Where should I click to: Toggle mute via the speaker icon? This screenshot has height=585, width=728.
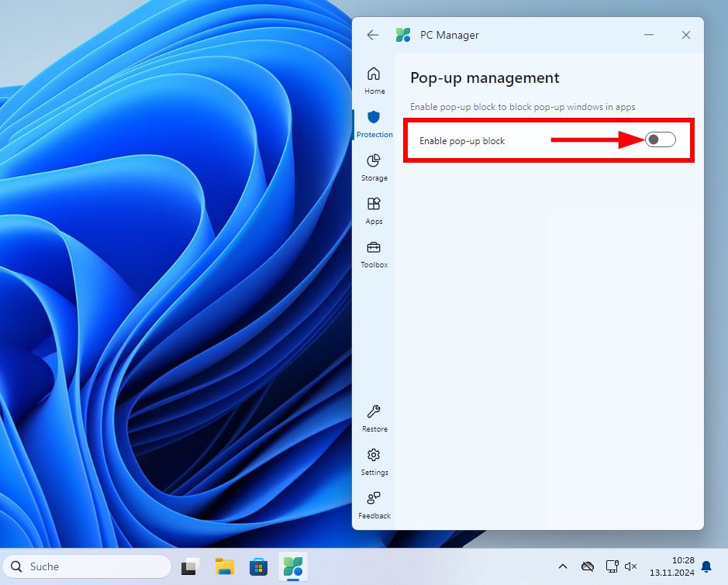click(x=630, y=566)
